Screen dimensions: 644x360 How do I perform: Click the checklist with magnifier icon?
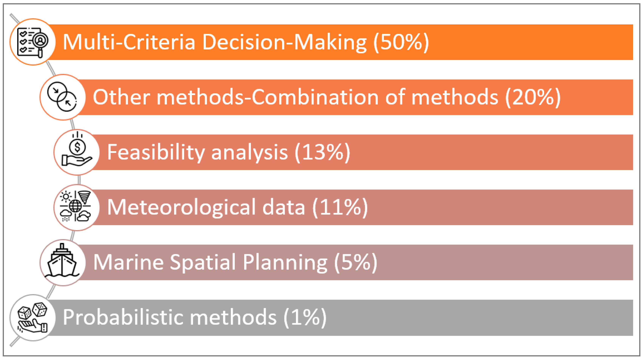click(33, 42)
